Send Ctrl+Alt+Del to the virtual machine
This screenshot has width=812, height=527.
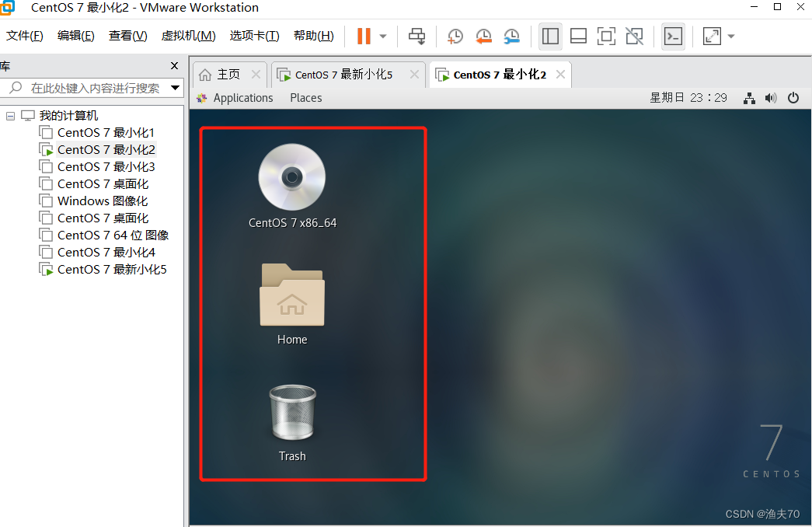click(x=416, y=37)
